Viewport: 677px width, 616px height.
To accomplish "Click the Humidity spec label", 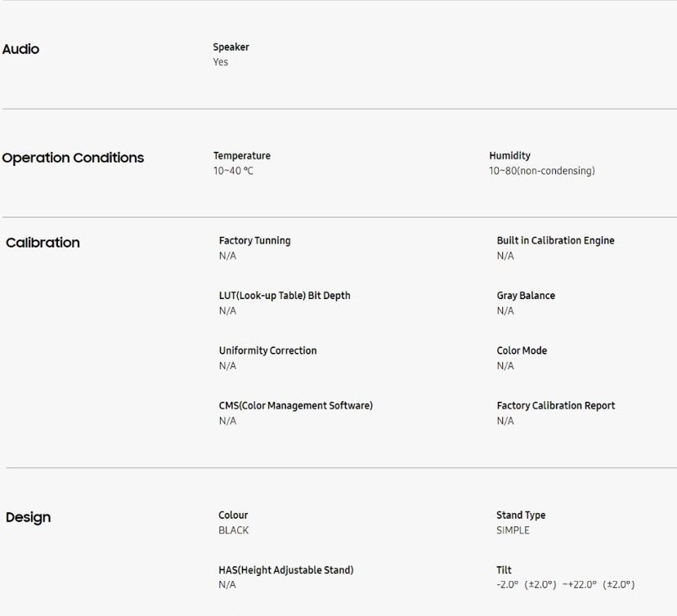I will click(x=509, y=156).
